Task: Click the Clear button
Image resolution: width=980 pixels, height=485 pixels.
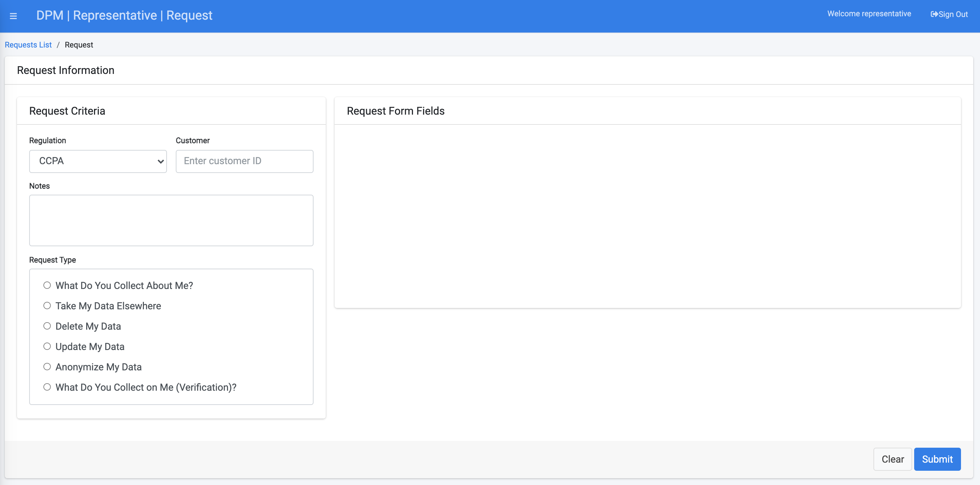Action: click(892, 459)
